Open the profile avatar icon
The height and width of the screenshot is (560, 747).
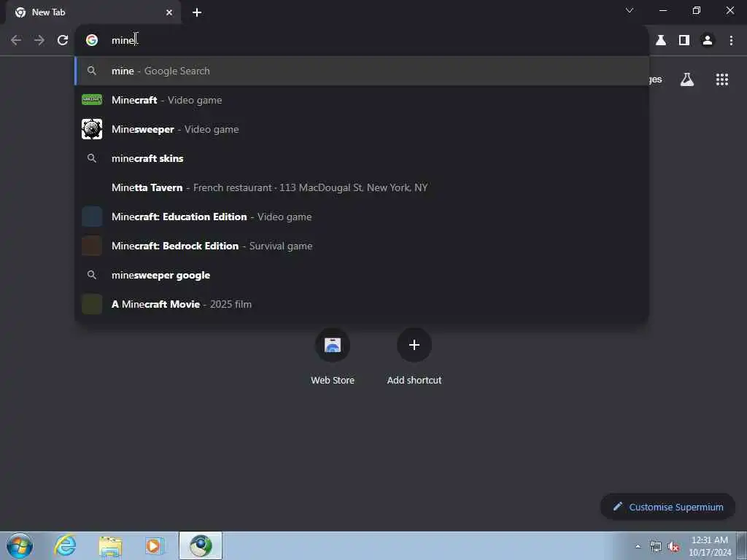[x=708, y=41]
